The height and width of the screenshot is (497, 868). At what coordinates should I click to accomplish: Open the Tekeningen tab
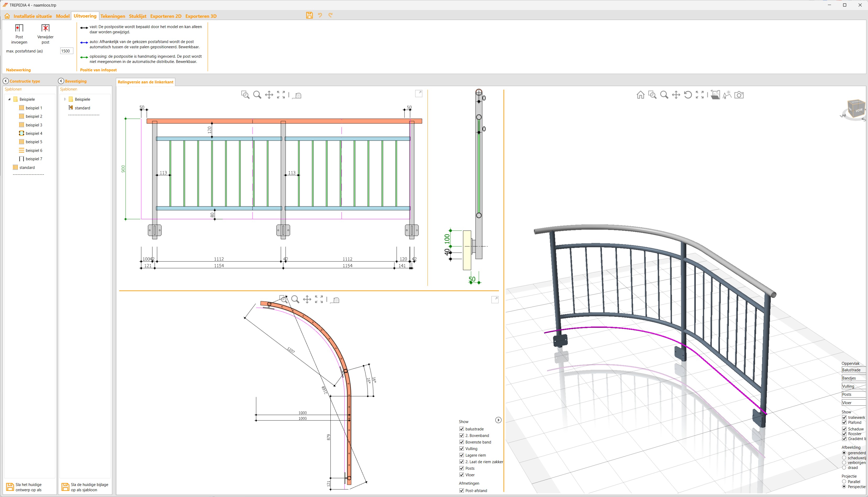[x=112, y=16]
